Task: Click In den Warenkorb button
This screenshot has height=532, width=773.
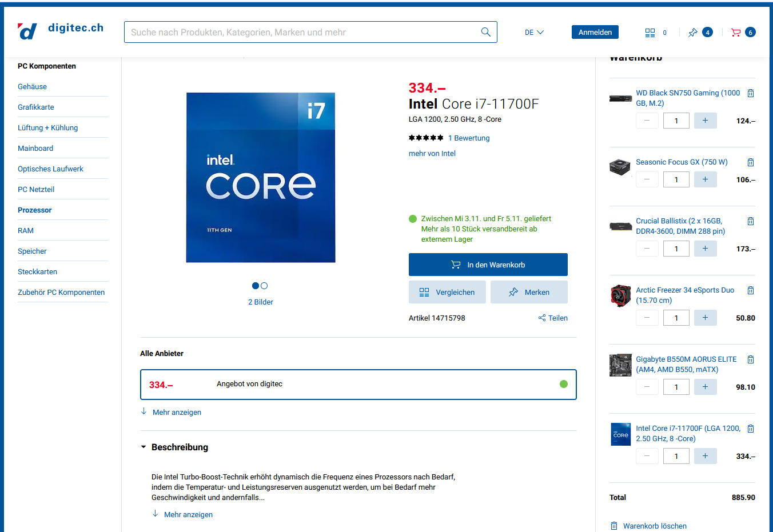Action: 488,265
